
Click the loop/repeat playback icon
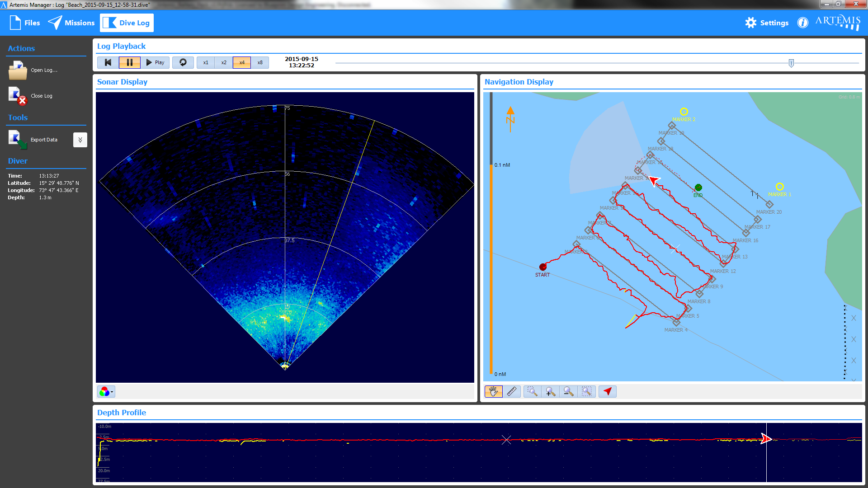[x=184, y=62]
